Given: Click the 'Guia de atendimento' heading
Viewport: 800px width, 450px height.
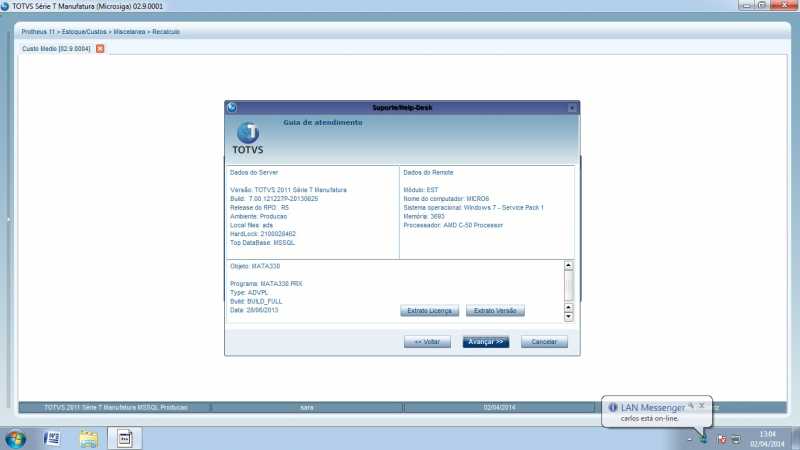Looking at the screenshot, I should (323, 122).
